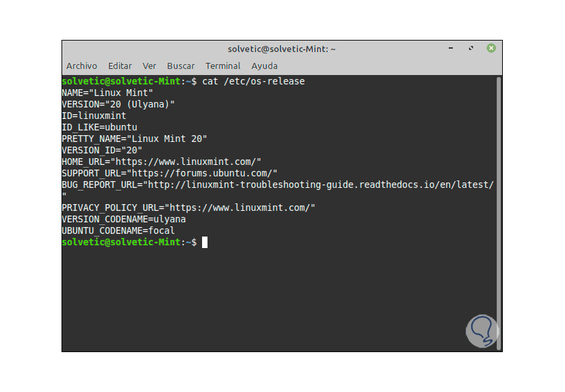The height and width of the screenshot is (392, 565).
Task: Open the Editar menu
Action: (120, 66)
